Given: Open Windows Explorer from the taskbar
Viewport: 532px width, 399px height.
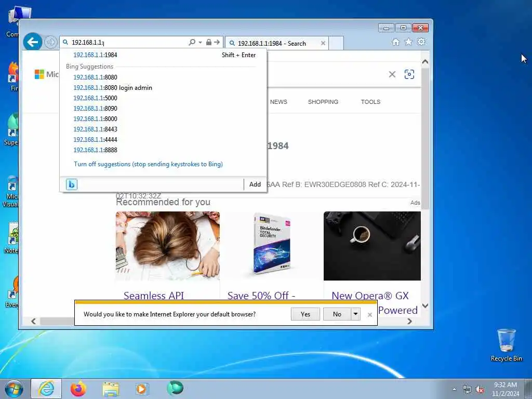Looking at the screenshot, I should (x=111, y=389).
